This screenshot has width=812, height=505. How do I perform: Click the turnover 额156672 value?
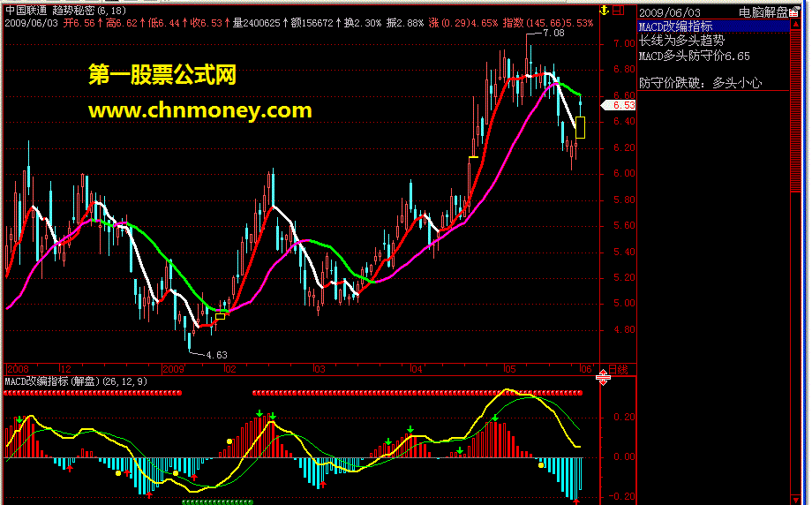pyautogui.click(x=312, y=23)
